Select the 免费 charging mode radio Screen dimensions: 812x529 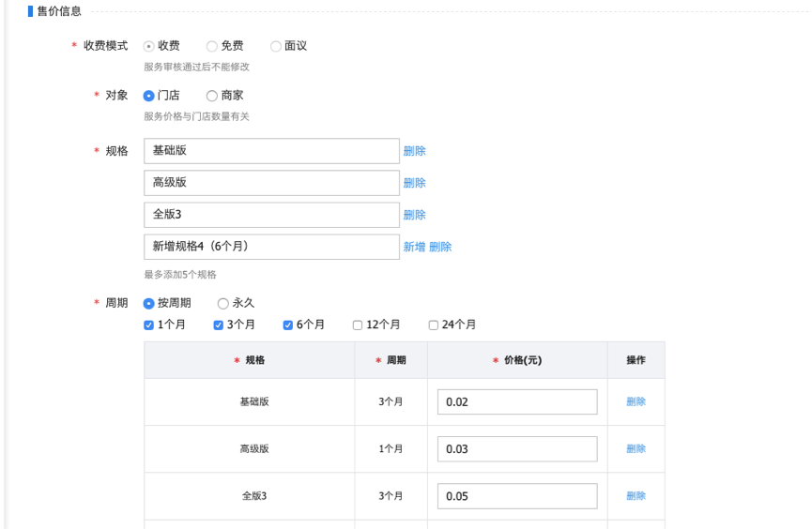pyautogui.click(x=212, y=47)
